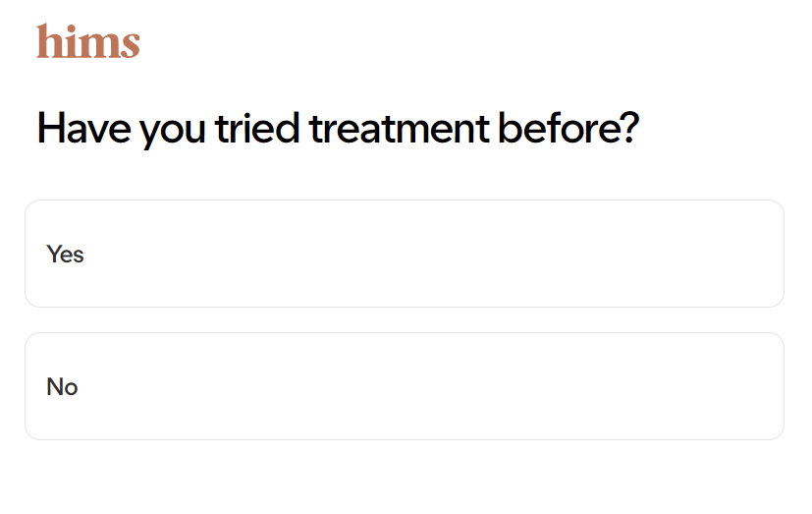The height and width of the screenshot is (514, 812).
Task: Confirm prior treatment by clicking Yes
Action: 405,254
